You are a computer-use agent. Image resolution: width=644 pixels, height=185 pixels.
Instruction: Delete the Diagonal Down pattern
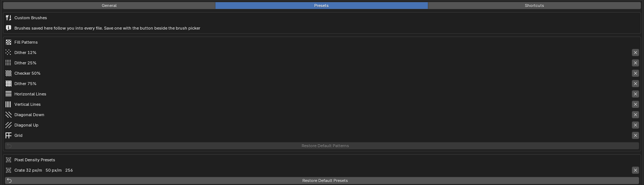click(x=635, y=115)
